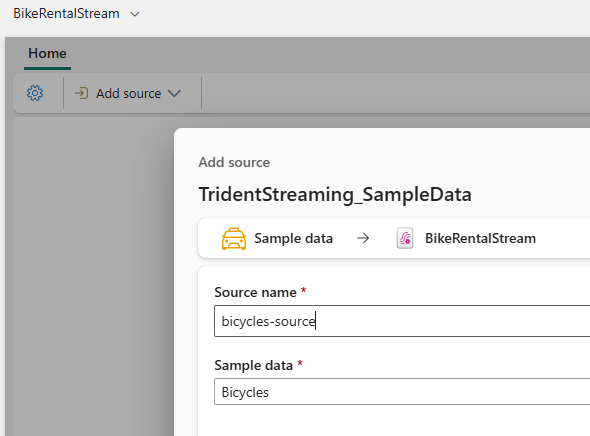Expand the Add source dropdown chevron

click(174, 93)
